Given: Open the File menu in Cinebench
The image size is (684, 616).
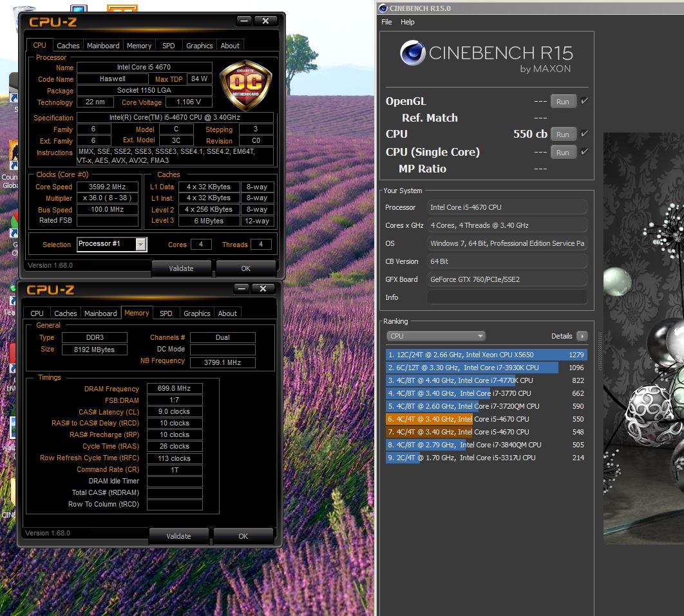Looking at the screenshot, I should coord(386,22).
